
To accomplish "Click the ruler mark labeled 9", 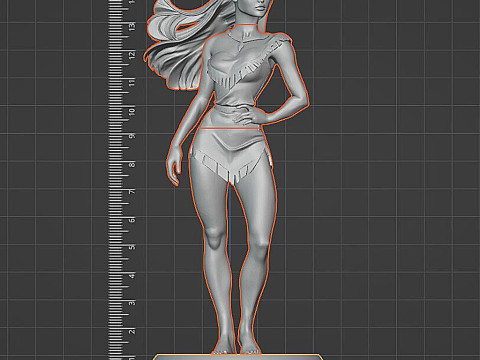I will click(x=133, y=136).
